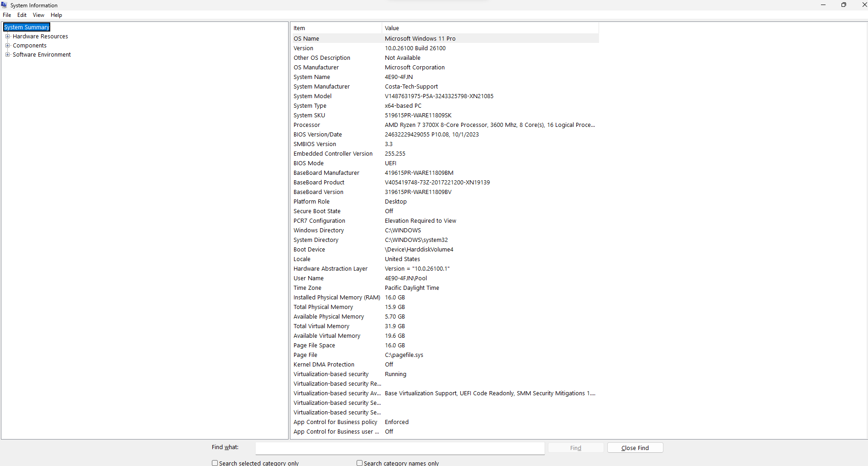Viewport: 868px width, 466px height.
Task: Click the Costa-Tech-Support value
Action: pos(411,87)
